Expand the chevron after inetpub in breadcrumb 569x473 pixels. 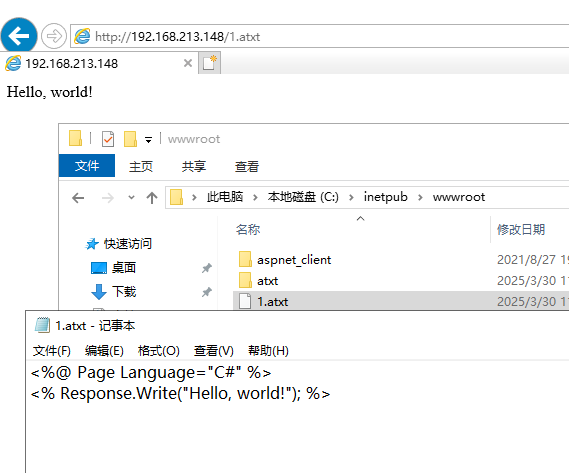(420, 197)
